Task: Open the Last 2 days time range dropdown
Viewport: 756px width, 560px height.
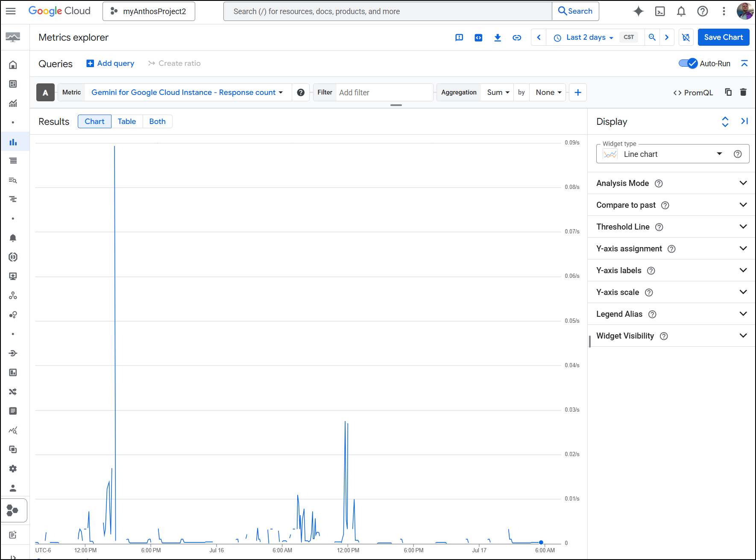Action: [583, 38]
